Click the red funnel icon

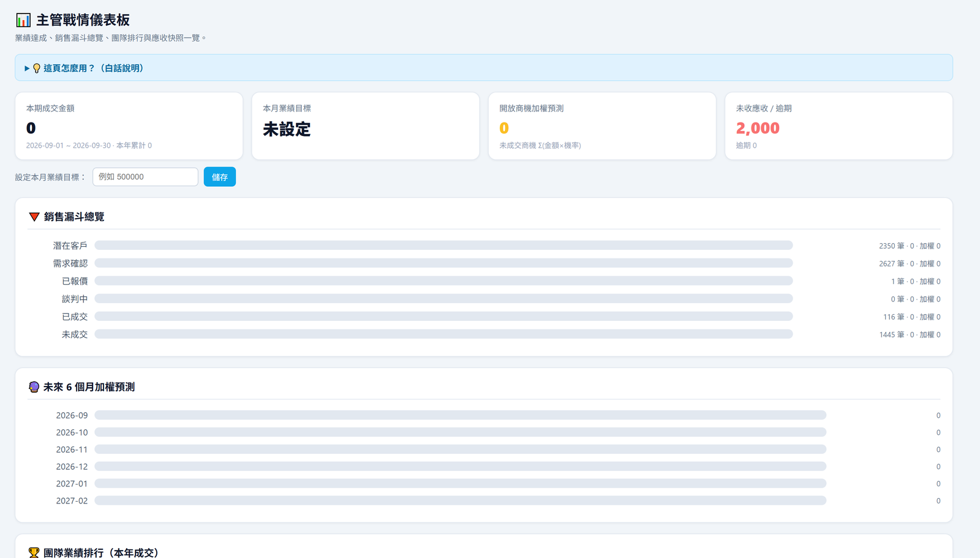tap(34, 217)
